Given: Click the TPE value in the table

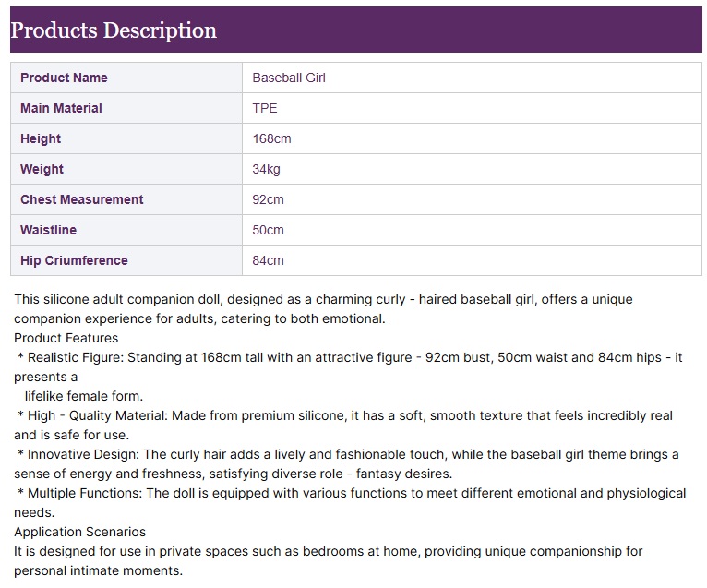Looking at the screenshot, I should 265,108.
